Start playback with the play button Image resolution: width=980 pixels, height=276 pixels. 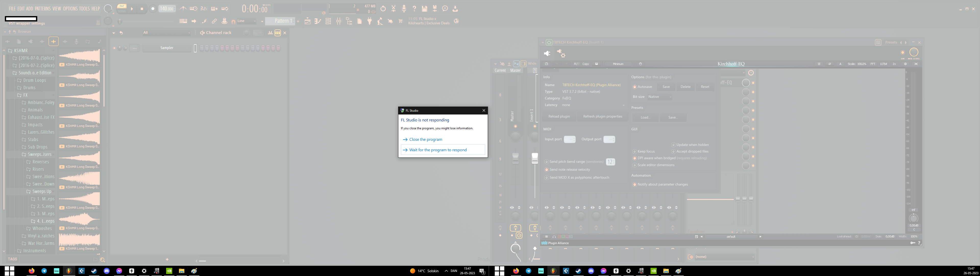(132, 8)
